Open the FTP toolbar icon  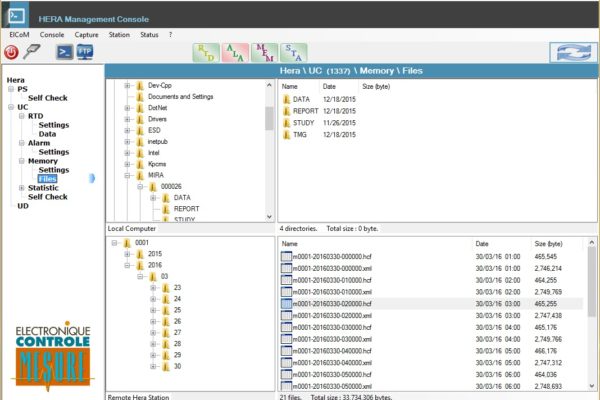tap(85, 52)
